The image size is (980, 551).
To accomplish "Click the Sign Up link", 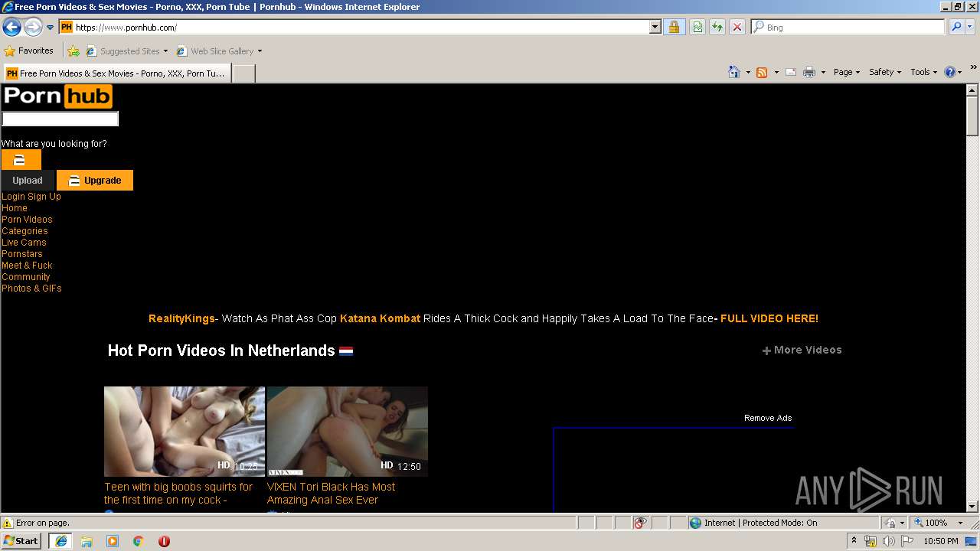I will [44, 197].
